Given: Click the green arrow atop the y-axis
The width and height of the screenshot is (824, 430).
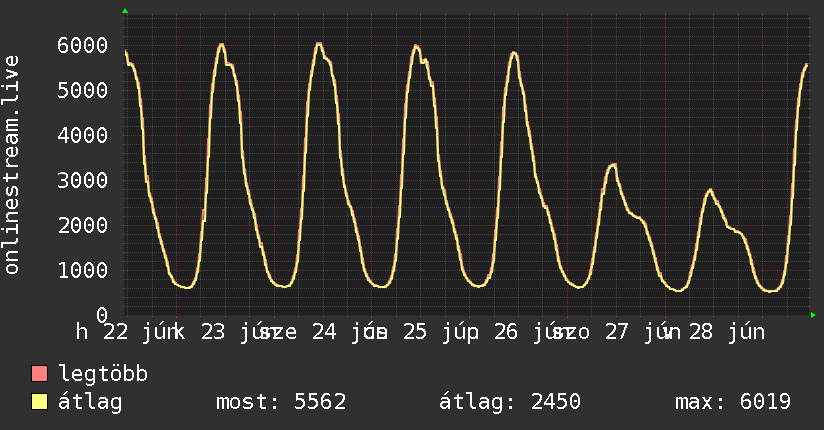Looking at the screenshot, I should coord(125,11).
